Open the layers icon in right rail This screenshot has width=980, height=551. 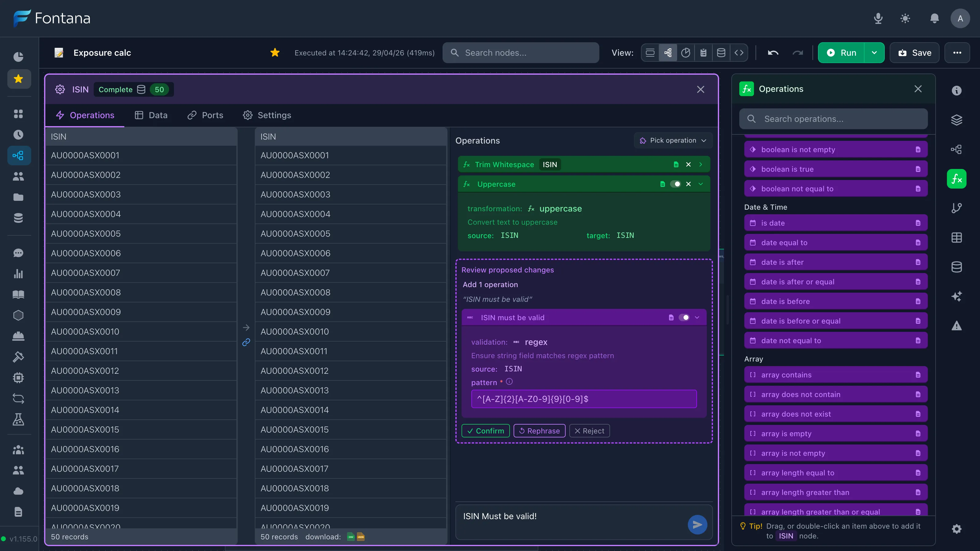(x=956, y=120)
